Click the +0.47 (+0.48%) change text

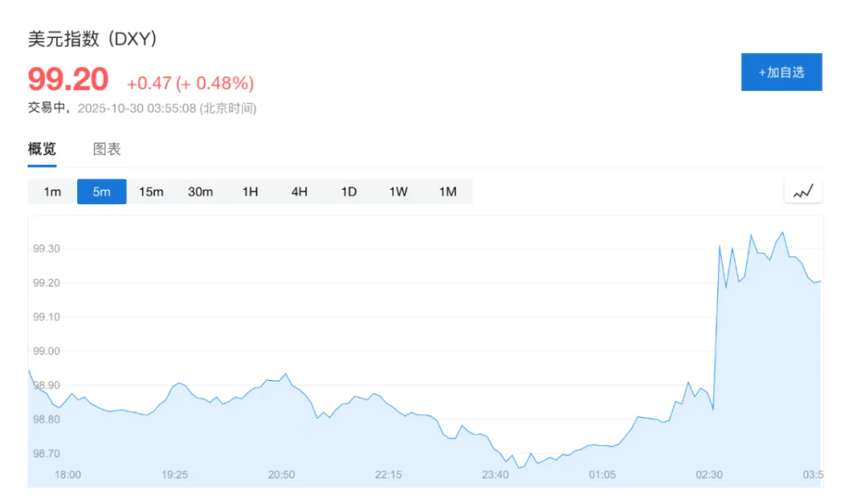click(x=190, y=83)
